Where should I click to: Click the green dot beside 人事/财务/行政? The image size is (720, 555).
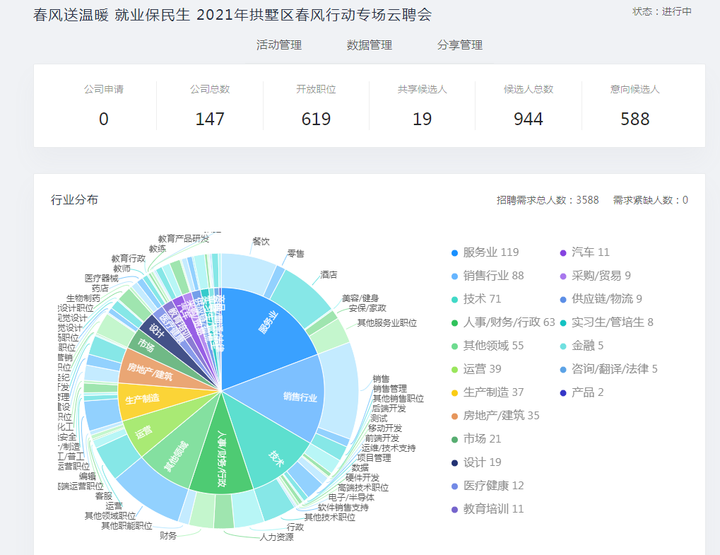(455, 322)
